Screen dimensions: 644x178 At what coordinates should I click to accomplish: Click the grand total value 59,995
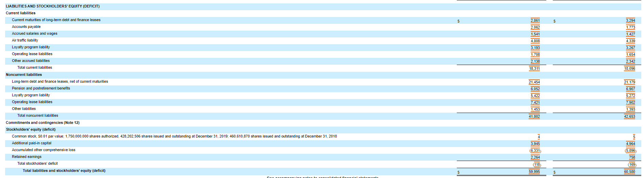[534, 172]
